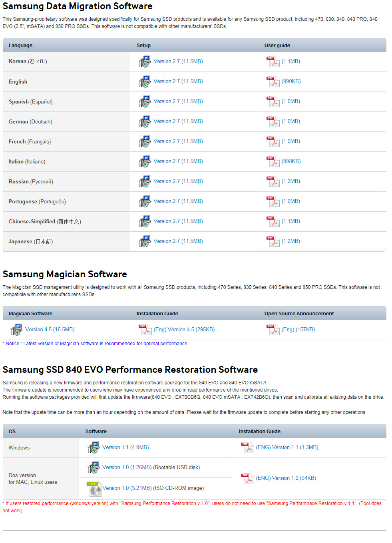This screenshot has width=392, height=543.
Task: Download Portuguese Version 2.7 (11.5MB) setup
Action: tap(178, 201)
